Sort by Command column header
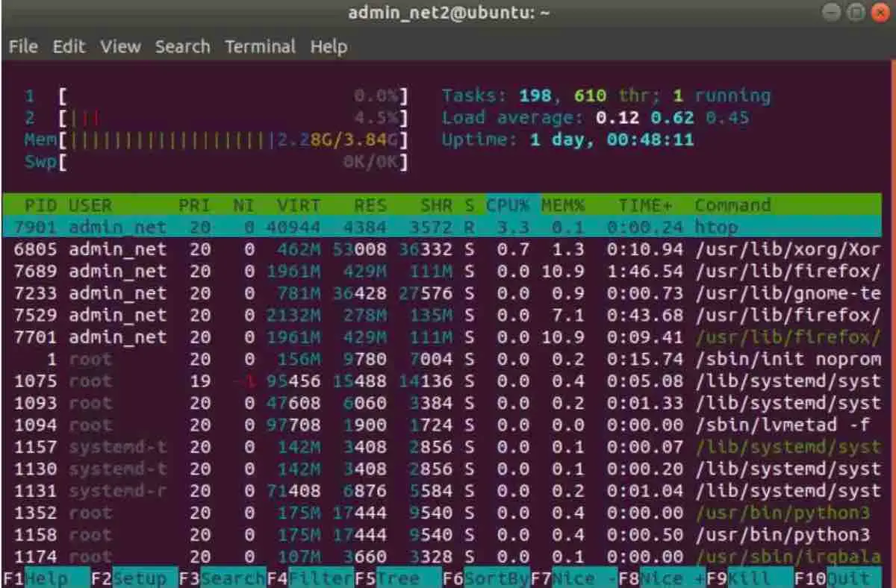The image size is (896, 588). 732,205
